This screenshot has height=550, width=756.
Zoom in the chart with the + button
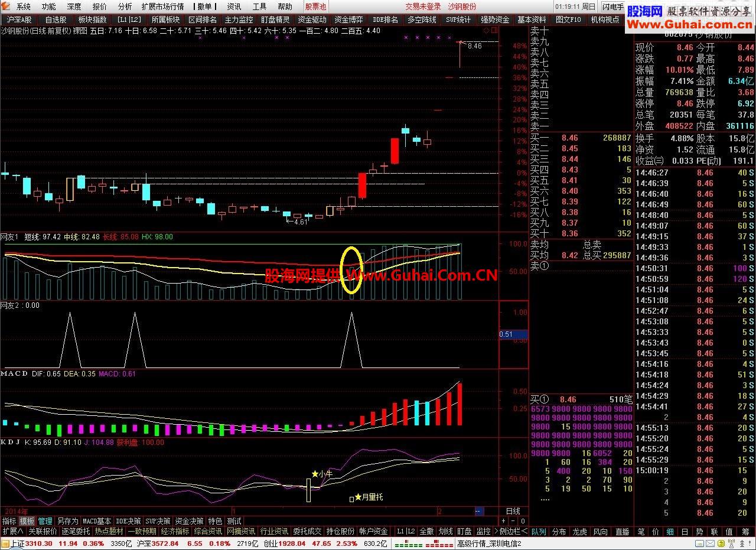coord(503,521)
